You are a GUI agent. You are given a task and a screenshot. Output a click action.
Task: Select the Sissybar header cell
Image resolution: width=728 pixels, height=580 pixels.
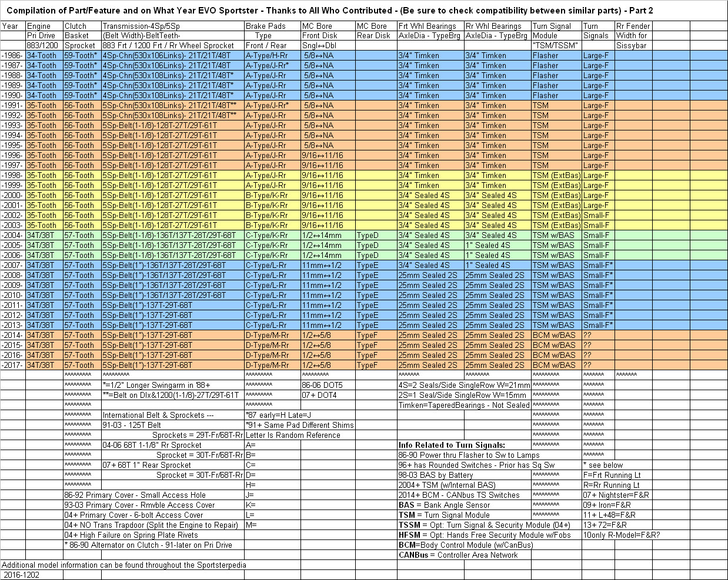click(x=632, y=45)
